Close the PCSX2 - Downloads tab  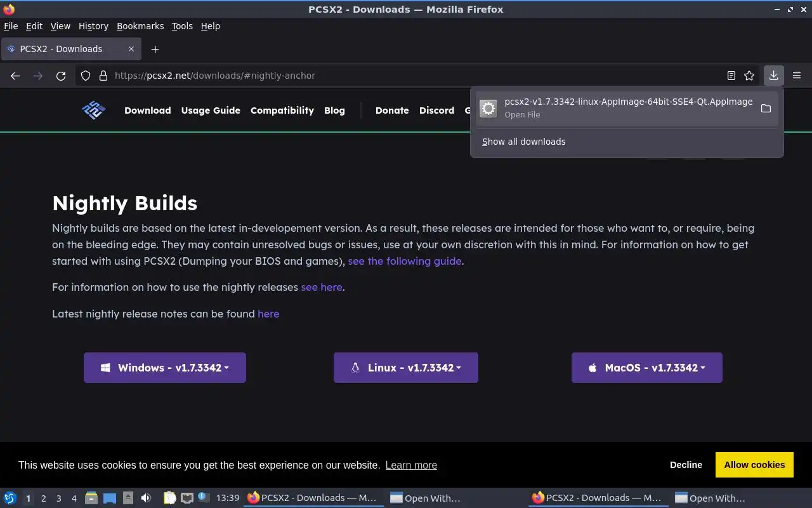(x=131, y=49)
